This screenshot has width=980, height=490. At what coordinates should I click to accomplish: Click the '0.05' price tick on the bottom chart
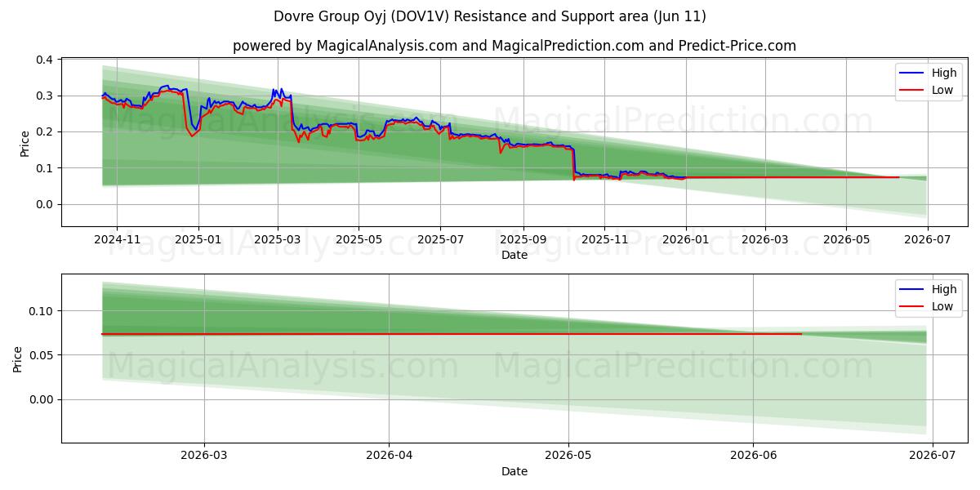41,355
